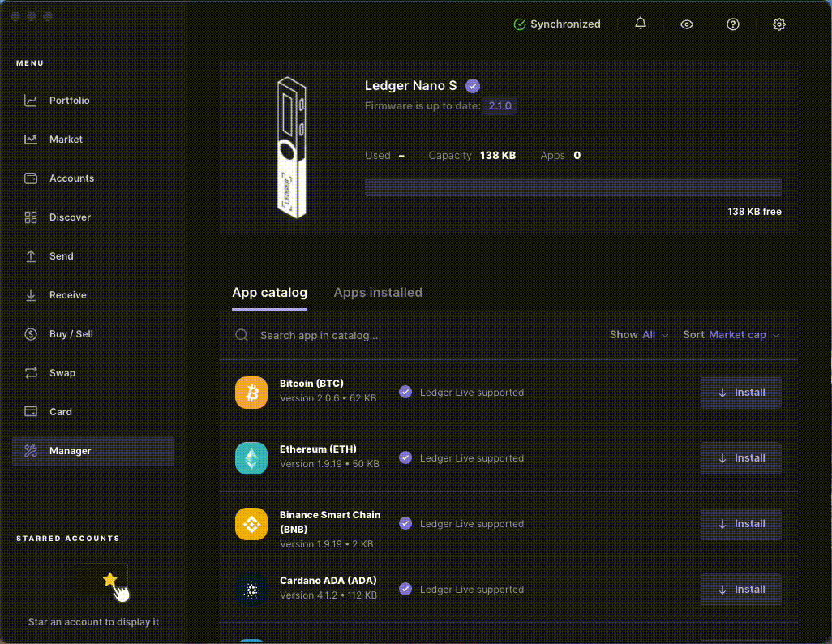This screenshot has height=644, width=832.
Task: Install the Cardano ADA app
Action: [x=740, y=589]
